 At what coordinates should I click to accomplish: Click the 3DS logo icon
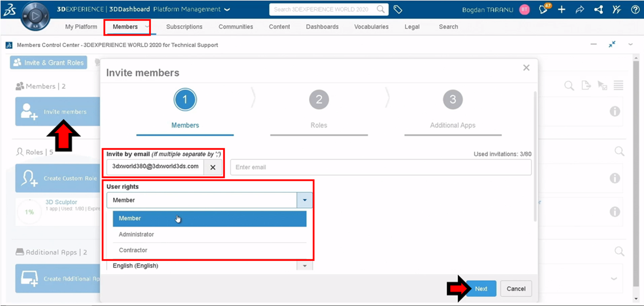(x=10, y=10)
